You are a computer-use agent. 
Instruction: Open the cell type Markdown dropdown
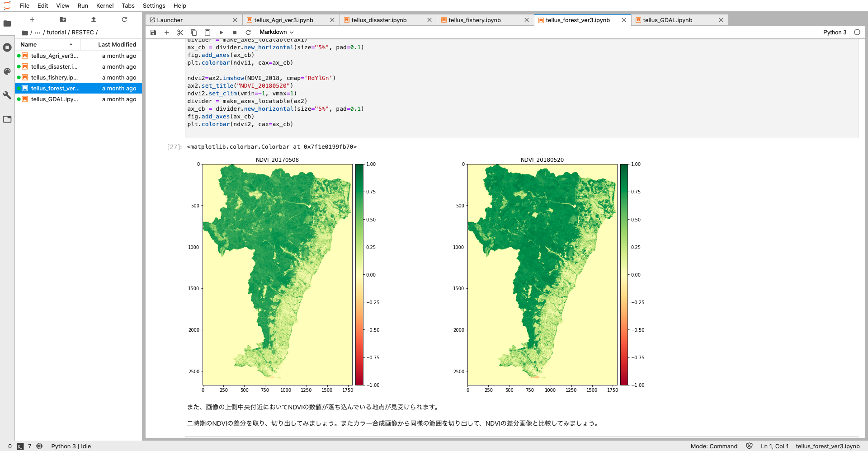[x=277, y=32]
